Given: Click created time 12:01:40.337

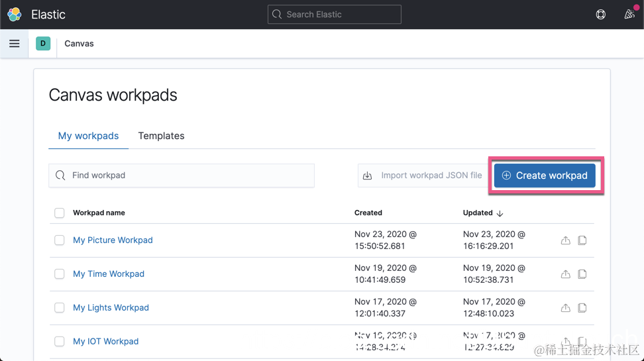Looking at the screenshot, I should (380, 313).
